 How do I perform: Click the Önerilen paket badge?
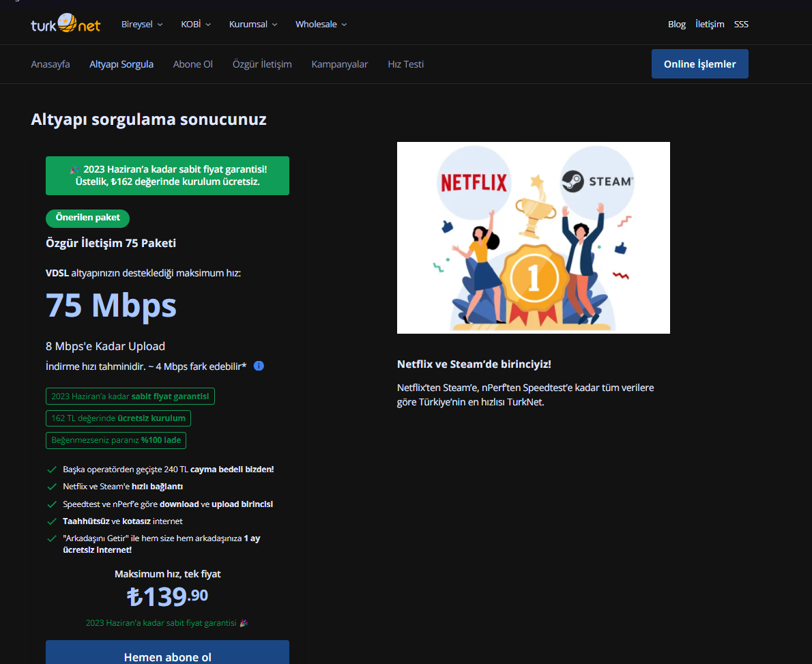point(87,218)
